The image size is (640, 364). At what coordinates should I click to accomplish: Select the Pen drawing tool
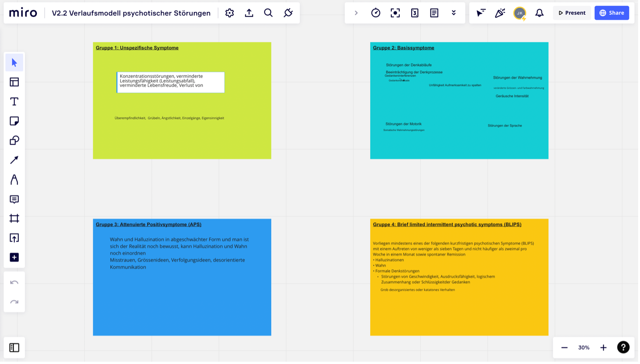tap(14, 179)
